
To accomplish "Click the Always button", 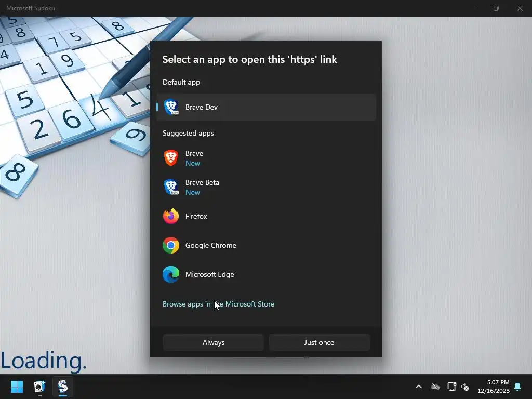I will tap(214, 342).
